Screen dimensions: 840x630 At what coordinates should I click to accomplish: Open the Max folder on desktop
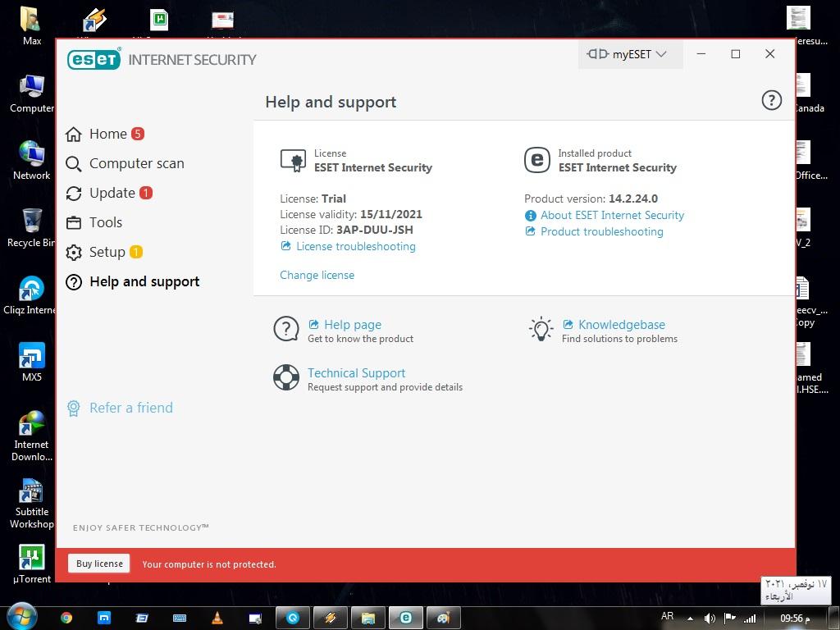click(x=32, y=25)
